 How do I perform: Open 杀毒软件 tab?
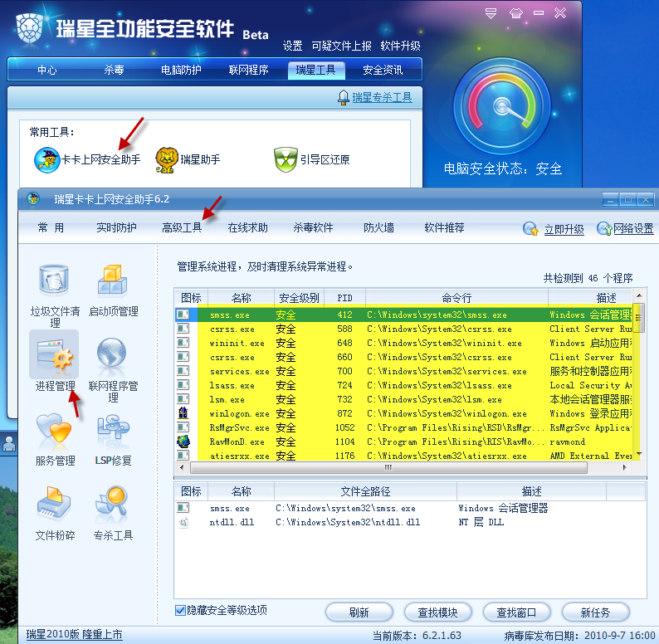pyautogui.click(x=313, y=228)
